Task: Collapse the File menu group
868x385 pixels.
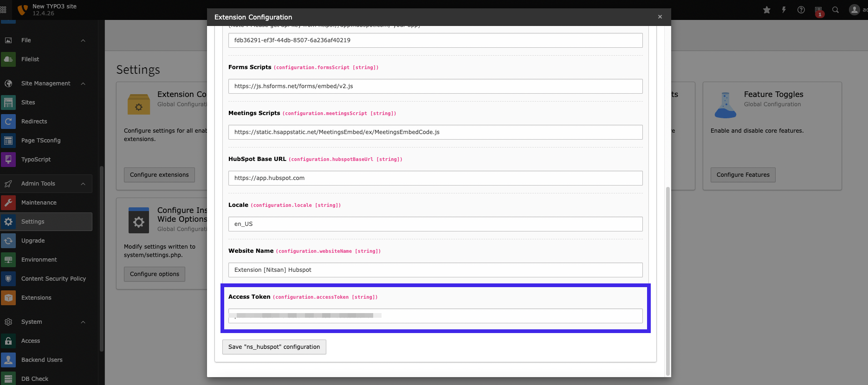Action: coord(83,40)
